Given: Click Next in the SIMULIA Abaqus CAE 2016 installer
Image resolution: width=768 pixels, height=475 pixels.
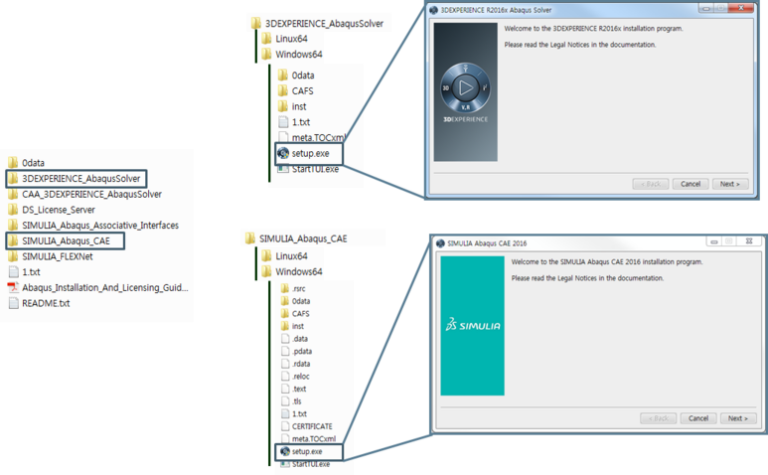Looking at the screenshot, I should 737,418.
